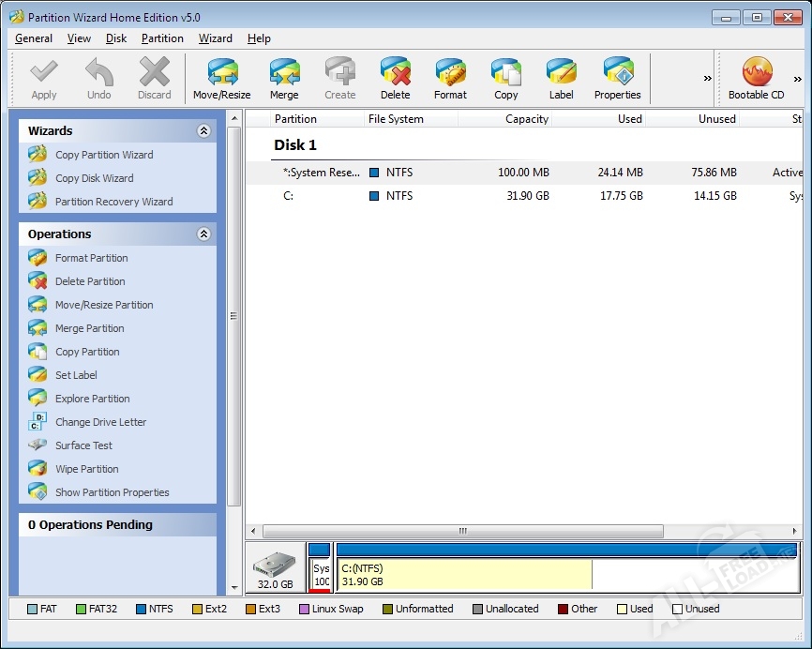
Task: Click the Copy toolbar icon
Action: pyautogui.click(x=505, y=73)
